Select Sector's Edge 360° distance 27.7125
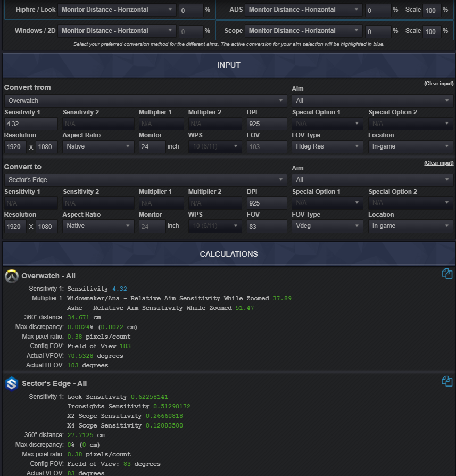Screen dimensions: 456x476 click(80, 435)
